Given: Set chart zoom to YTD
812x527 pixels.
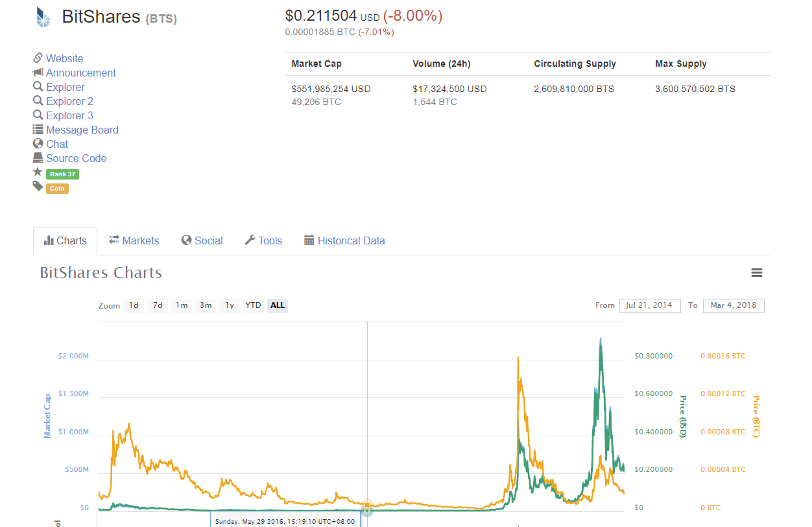Looking at the screenshot, I should coord(254,305).
